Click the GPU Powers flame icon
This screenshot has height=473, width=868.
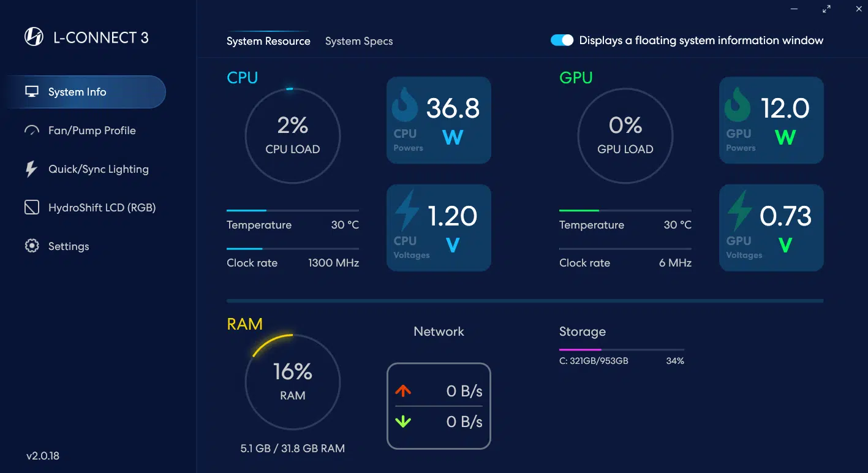(x=738, y=105)
